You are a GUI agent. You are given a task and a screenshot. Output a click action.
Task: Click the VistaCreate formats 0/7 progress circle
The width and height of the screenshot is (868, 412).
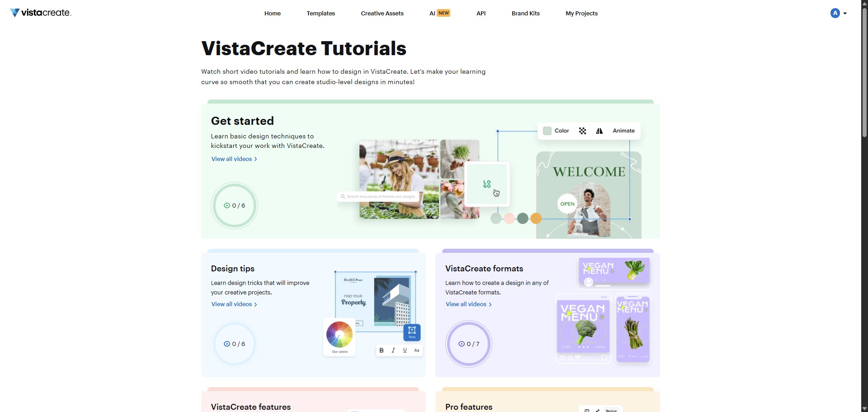[x=469, y=344]
